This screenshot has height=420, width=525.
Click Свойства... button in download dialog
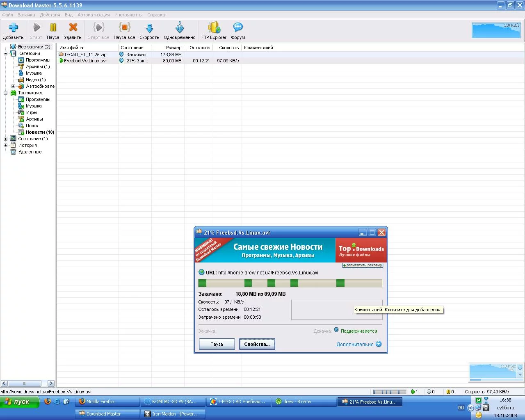point(257,344)
